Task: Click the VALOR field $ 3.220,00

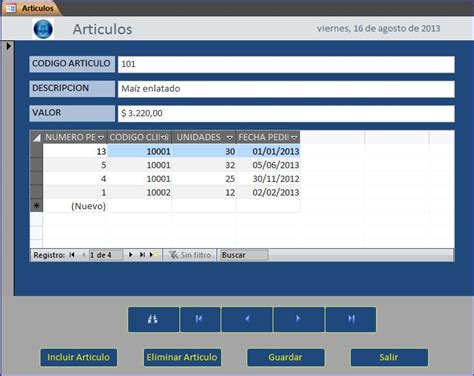Action: tap(286, 114)
